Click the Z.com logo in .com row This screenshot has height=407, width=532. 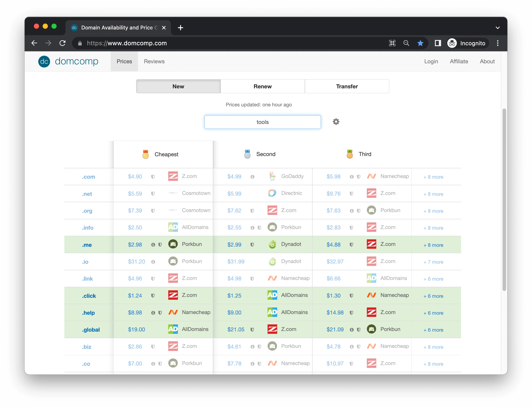coord(173,176)
